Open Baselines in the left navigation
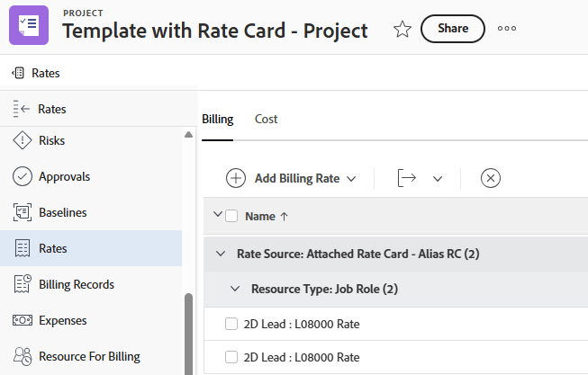588x375 pixels. click(x=91, y=212)
